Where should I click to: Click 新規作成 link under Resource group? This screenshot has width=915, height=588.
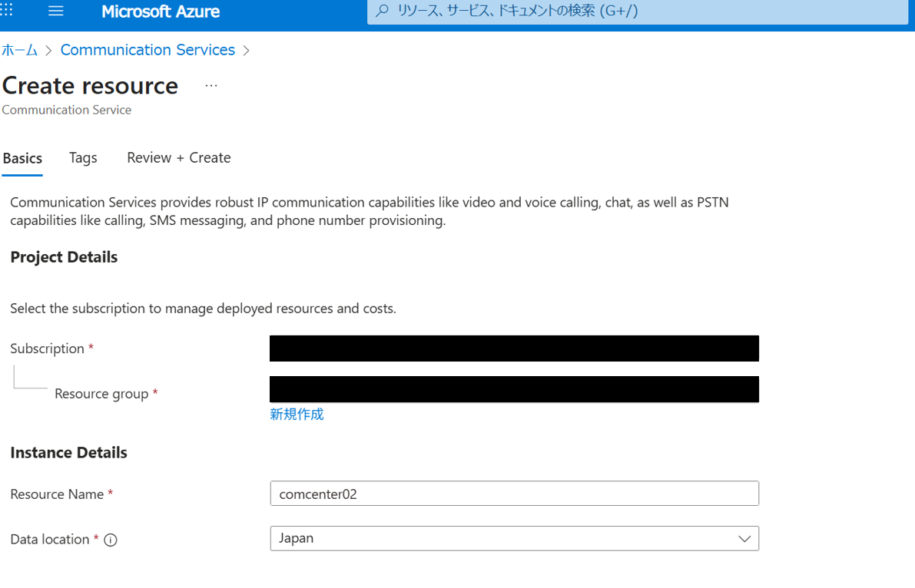click(297, 415)
